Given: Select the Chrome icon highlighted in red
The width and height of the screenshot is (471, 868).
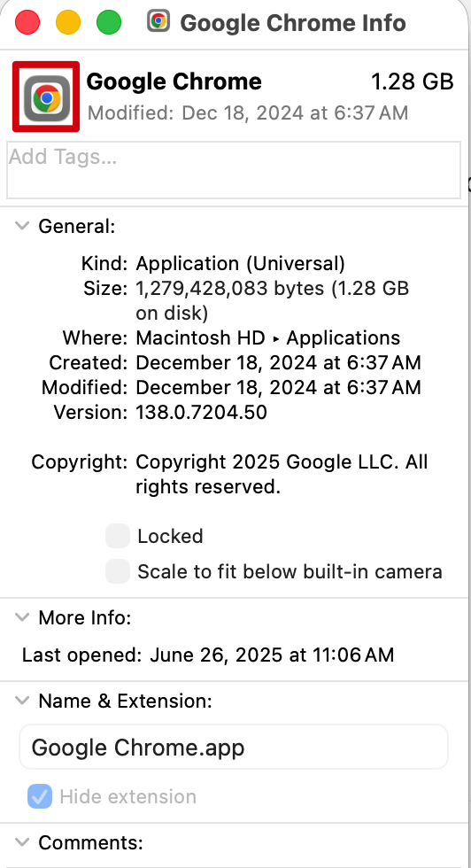Looking at the screenshot, I should (46, 97).
